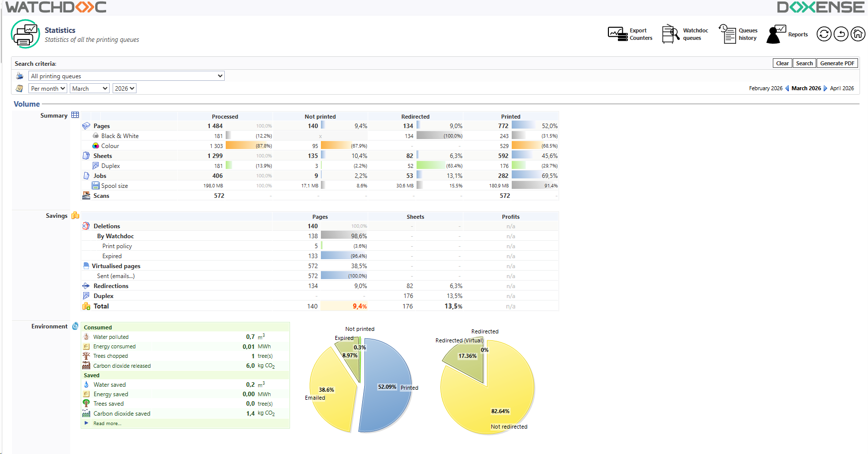The image size is (868, 454).
Task: Navigate to April 2026 link
Action: click(842, 88)
